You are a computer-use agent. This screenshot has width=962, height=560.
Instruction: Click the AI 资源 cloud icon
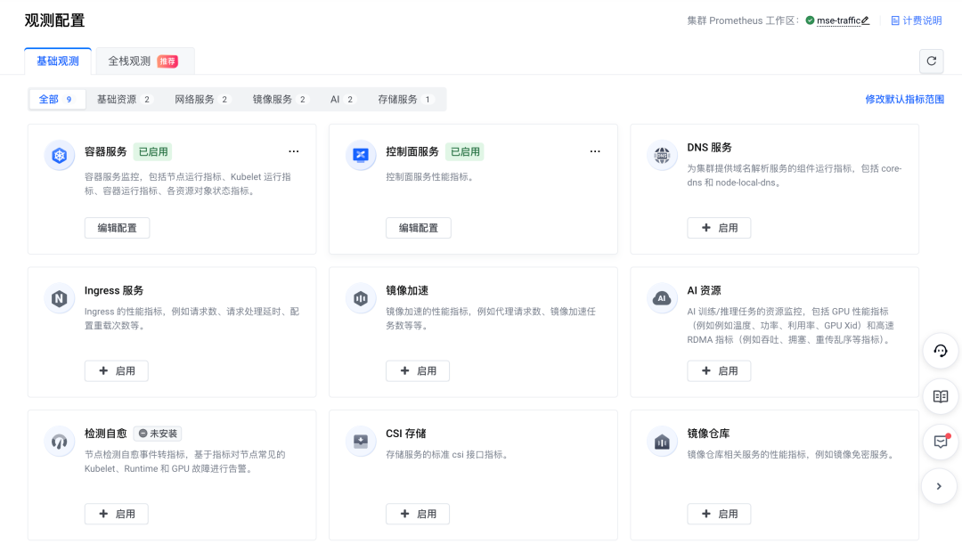[662, 298]
